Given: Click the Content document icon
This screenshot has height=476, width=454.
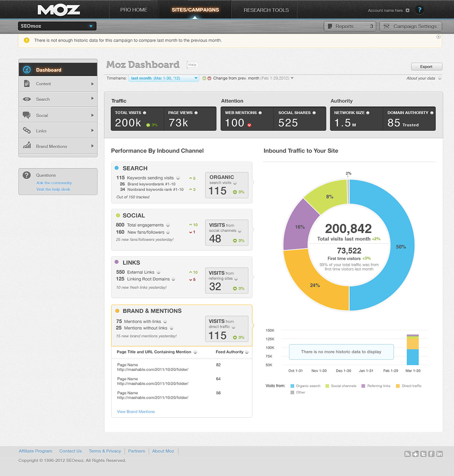Looking at the screenshot, I should click(x=27, y=83).
